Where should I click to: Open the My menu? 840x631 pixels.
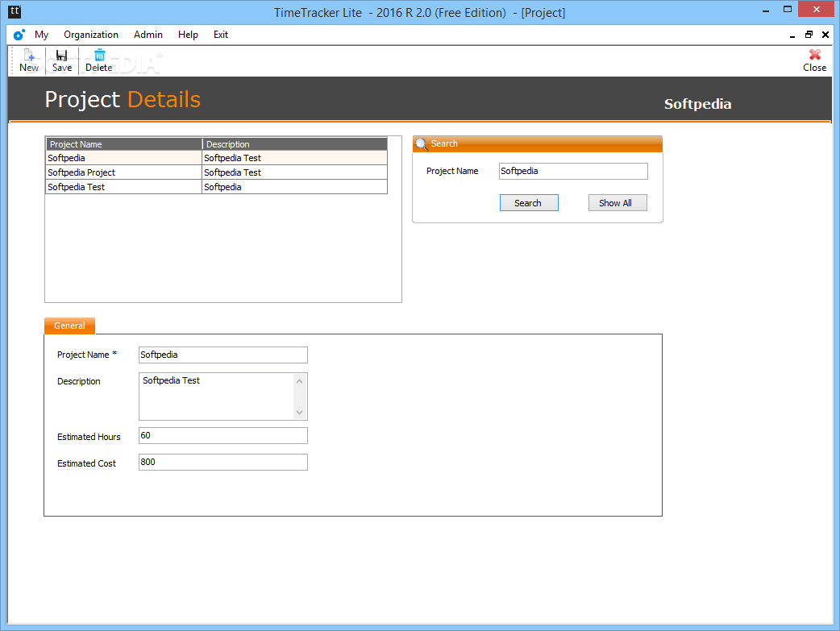point(41,35)
